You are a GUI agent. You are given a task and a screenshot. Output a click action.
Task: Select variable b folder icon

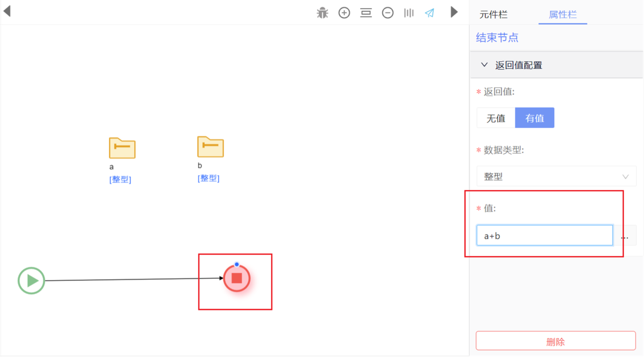210,146
